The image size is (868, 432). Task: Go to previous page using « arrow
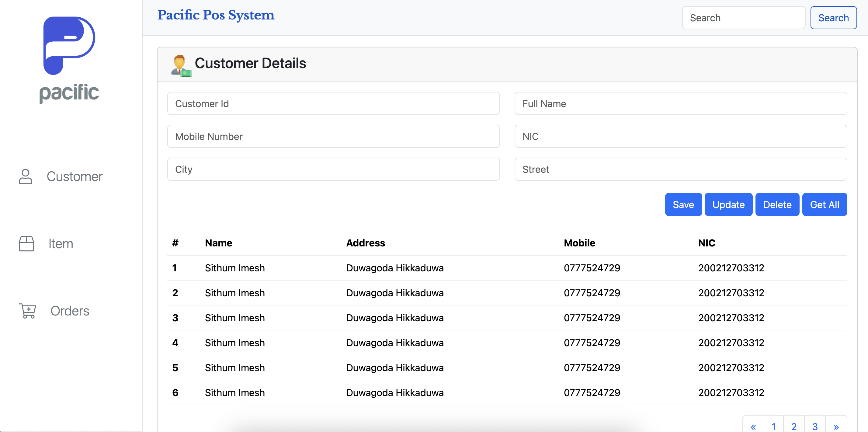pos(753,426)
